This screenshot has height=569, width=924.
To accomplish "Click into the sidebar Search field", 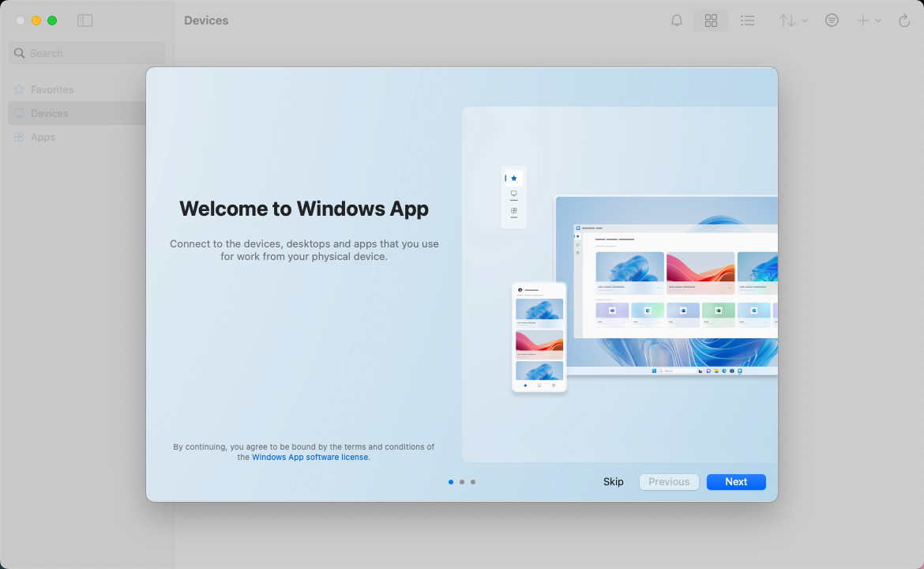I will [x=87, y=53].
